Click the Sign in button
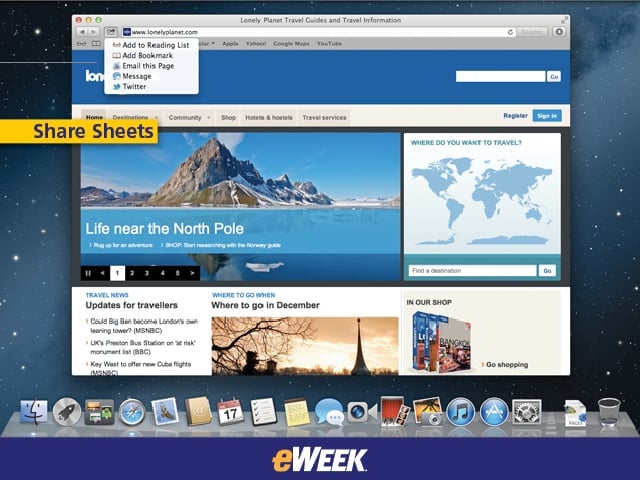 click(x=547, y=116)
